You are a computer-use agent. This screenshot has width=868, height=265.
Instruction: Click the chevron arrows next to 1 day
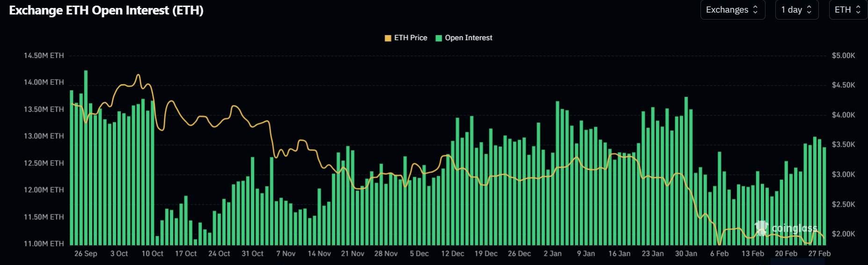click(809, 10)
